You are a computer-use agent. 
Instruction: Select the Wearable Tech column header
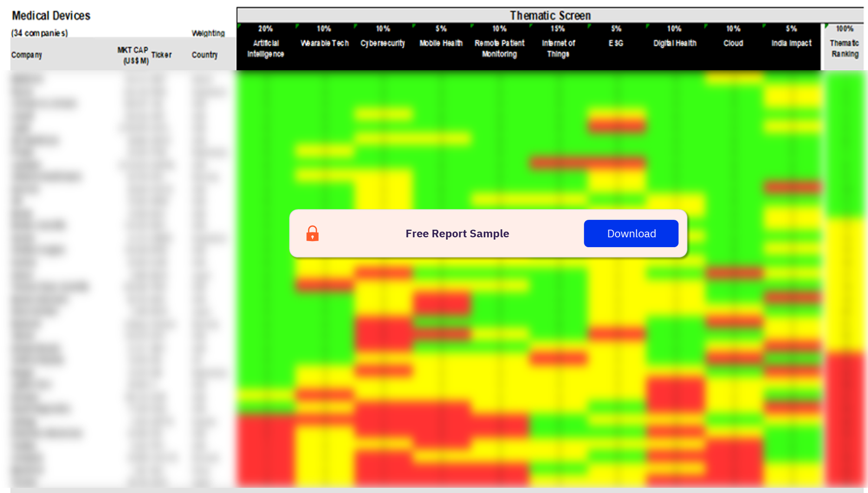(325, 43)
